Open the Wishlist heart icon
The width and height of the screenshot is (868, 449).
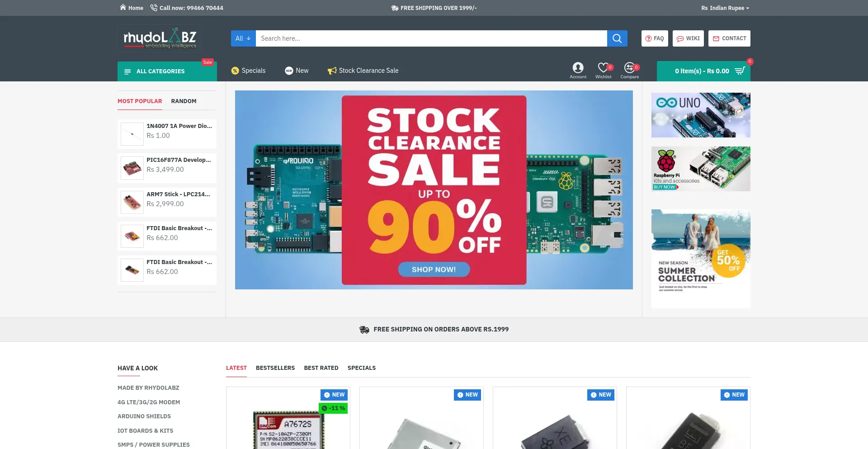coord(603,67)
